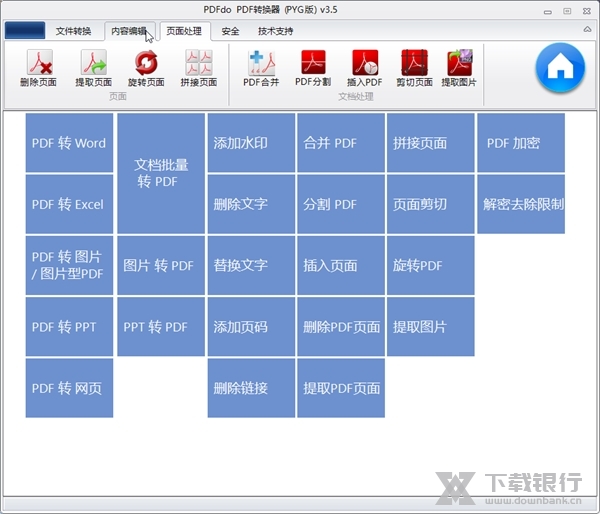
Task: Click the 旋转页面 rotate page icon
Action: click(x=146, y=68)
